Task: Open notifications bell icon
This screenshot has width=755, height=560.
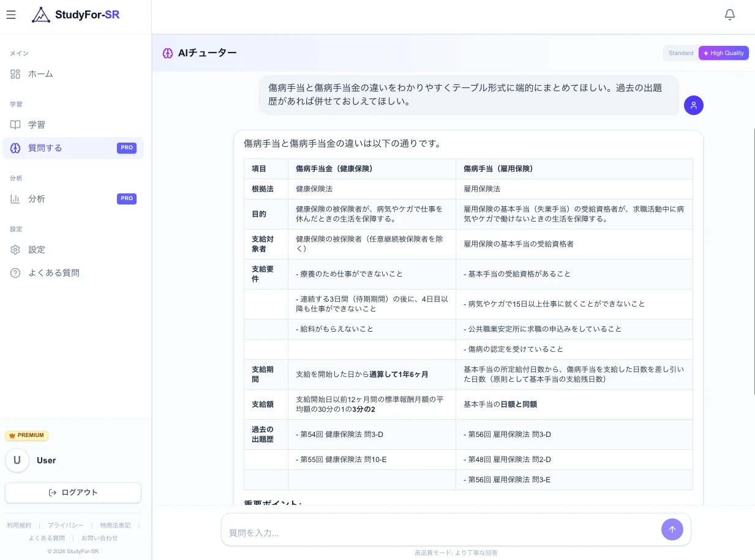Action: [x=729, y=15]
